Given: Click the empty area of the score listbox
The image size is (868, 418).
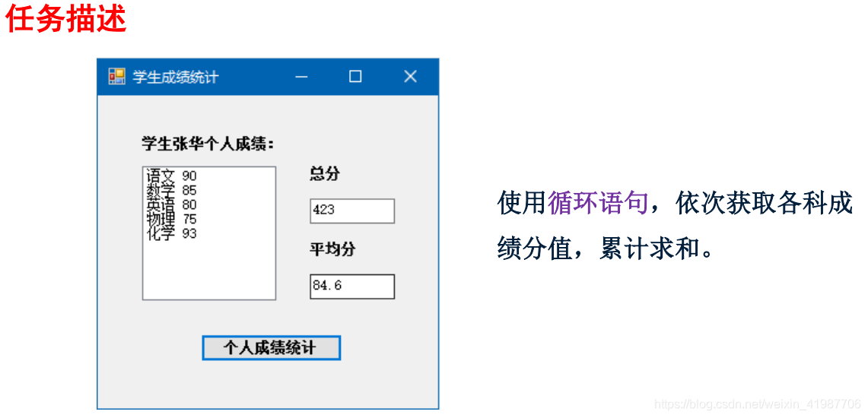Looking at the screenshot, I should pyautogui.click(x=209, y=271).
